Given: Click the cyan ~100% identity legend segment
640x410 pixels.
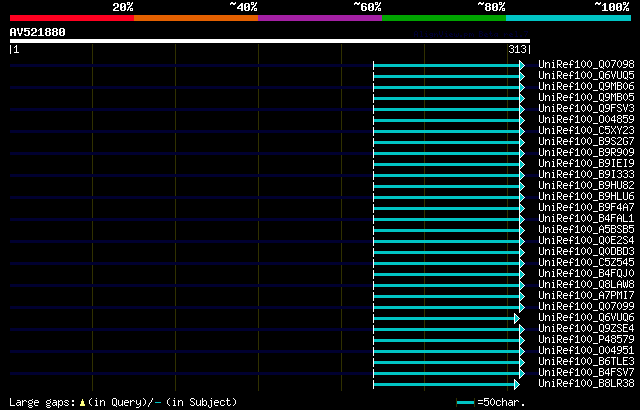Looking at the screenshot, I should pyautogui.click(x=569, y=18).
